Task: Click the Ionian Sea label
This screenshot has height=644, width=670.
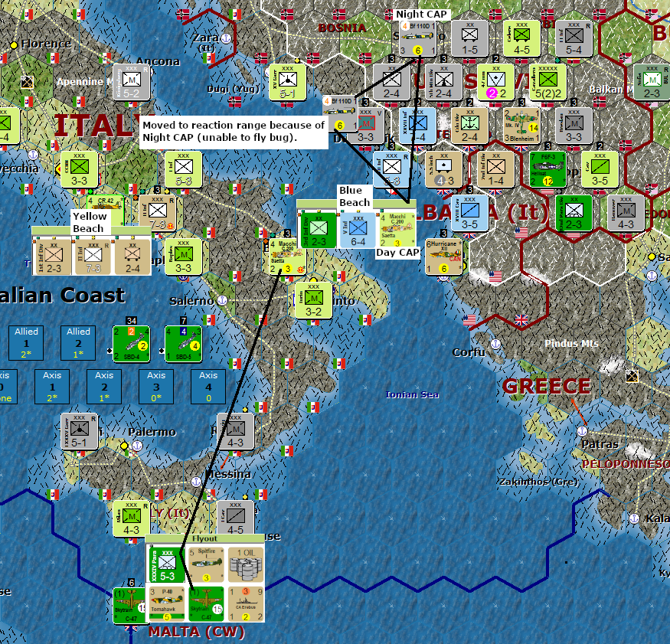Action: pyautogui.click(x=412, y=394)
